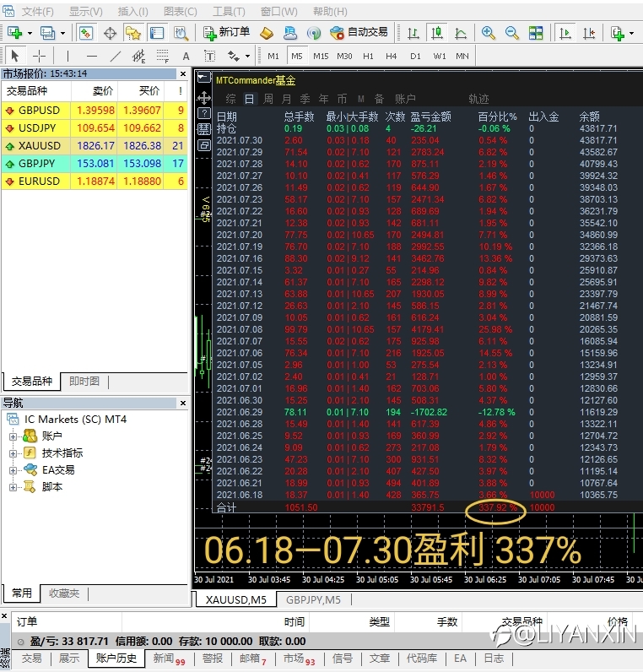
Task: Open the 图表(C) menu
Action: click(181, 12)
